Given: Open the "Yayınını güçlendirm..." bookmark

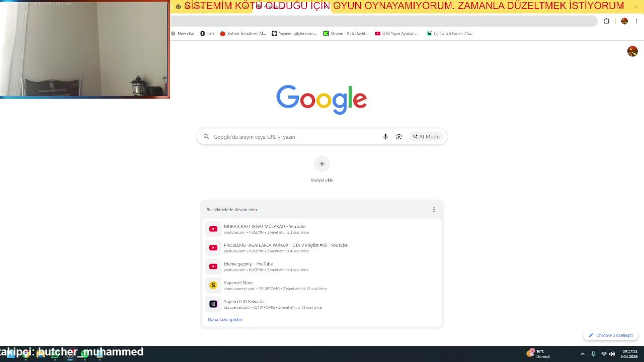Looking at the screenshot, I should click(294, 33).
